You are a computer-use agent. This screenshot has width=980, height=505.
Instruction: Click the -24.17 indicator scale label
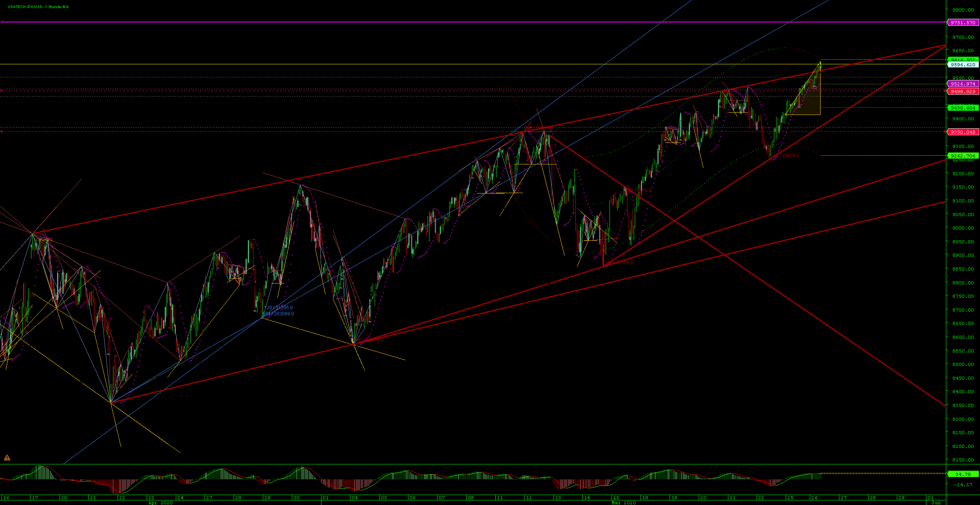pos(963,485)
